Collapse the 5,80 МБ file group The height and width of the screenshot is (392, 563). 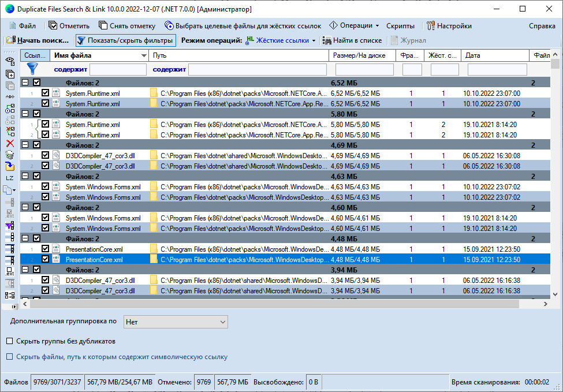pyautogui.click(x=25, y=114)
